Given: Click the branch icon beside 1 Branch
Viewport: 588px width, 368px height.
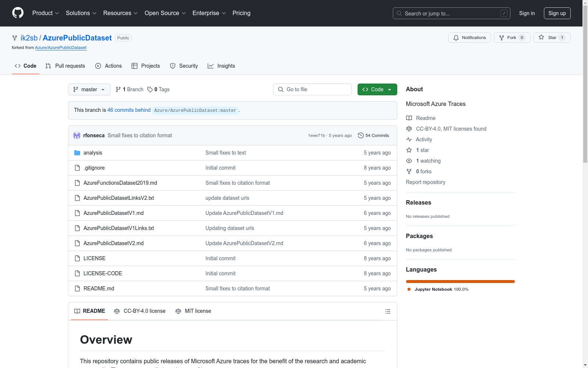Looking at the screenshot, I should coord(118,89).
